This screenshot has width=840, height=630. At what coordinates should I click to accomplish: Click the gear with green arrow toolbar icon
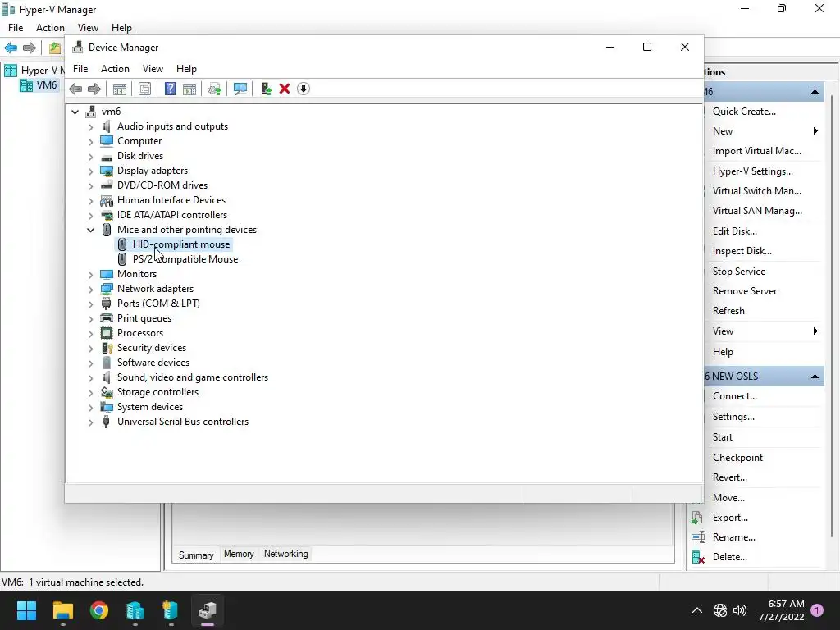[x=214, y=89]
